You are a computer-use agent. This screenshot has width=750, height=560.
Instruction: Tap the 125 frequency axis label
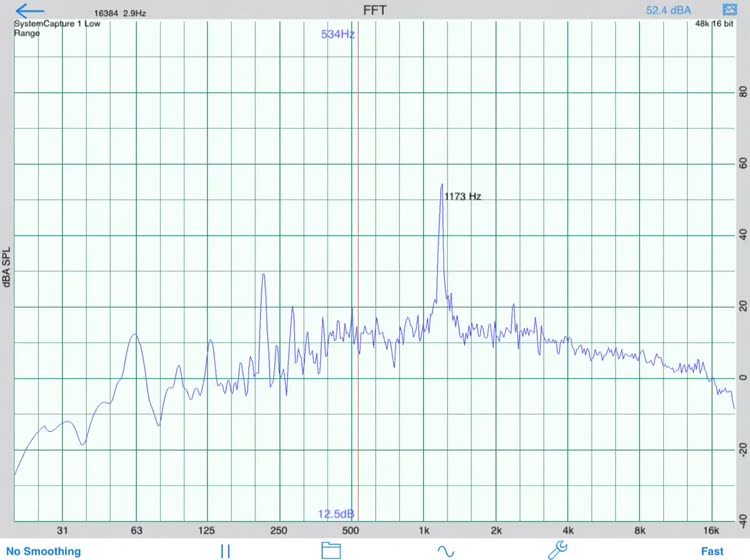click(x=207, y=530)
